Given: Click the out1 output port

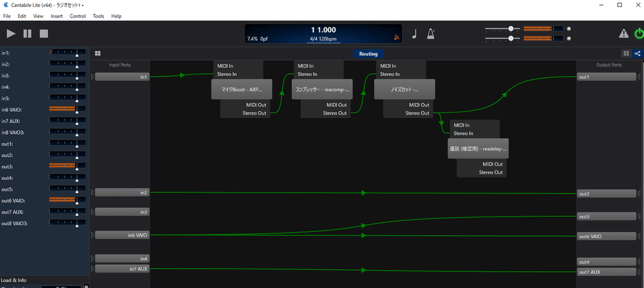Looking at the screenshot, I should point(607,77).
